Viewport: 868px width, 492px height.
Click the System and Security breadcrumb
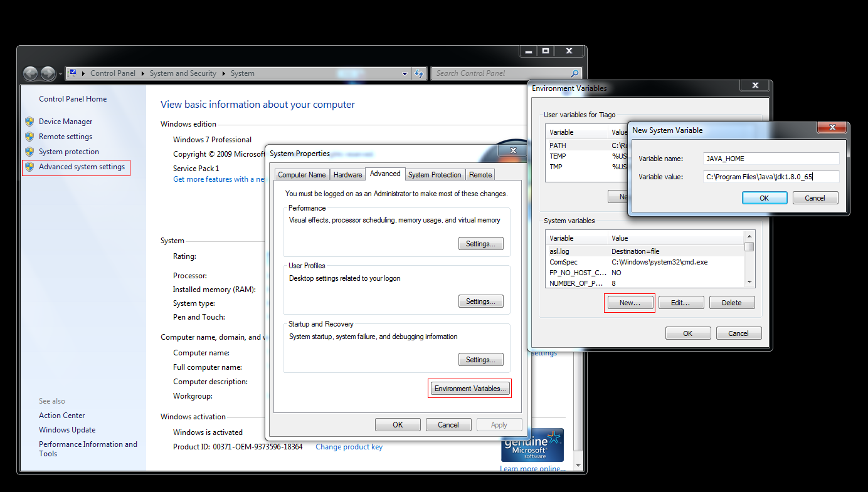click(x=183, y=73)
